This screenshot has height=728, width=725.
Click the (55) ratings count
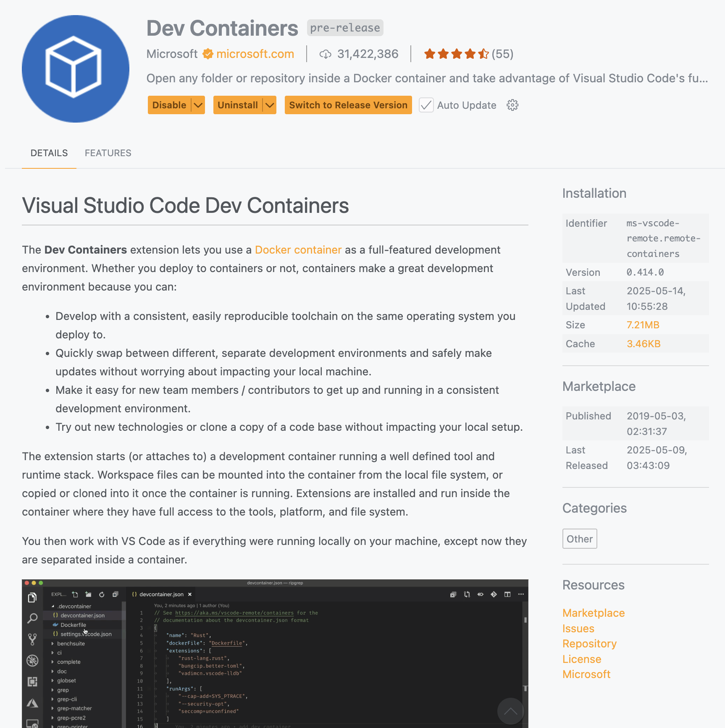coord(502,54)
